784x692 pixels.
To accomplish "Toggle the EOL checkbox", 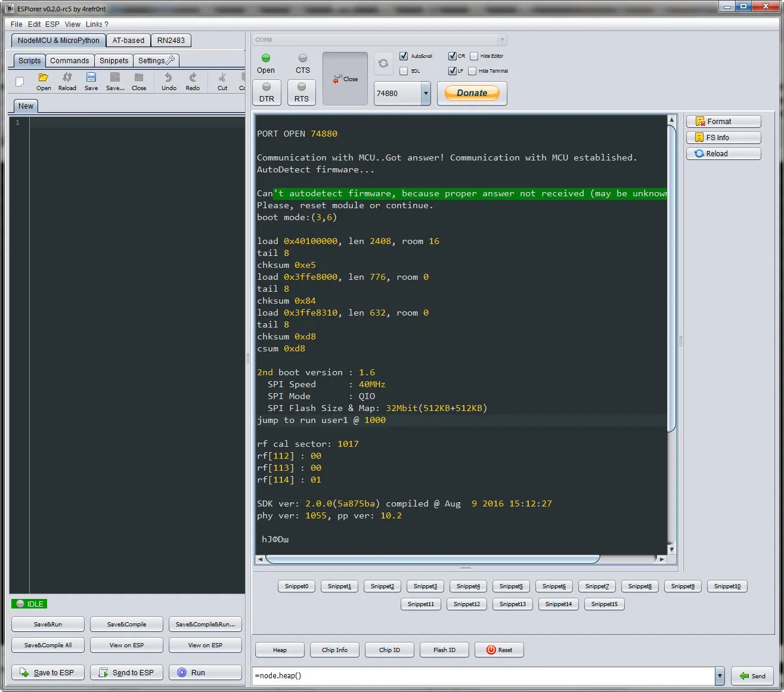I will click(404, 71).
